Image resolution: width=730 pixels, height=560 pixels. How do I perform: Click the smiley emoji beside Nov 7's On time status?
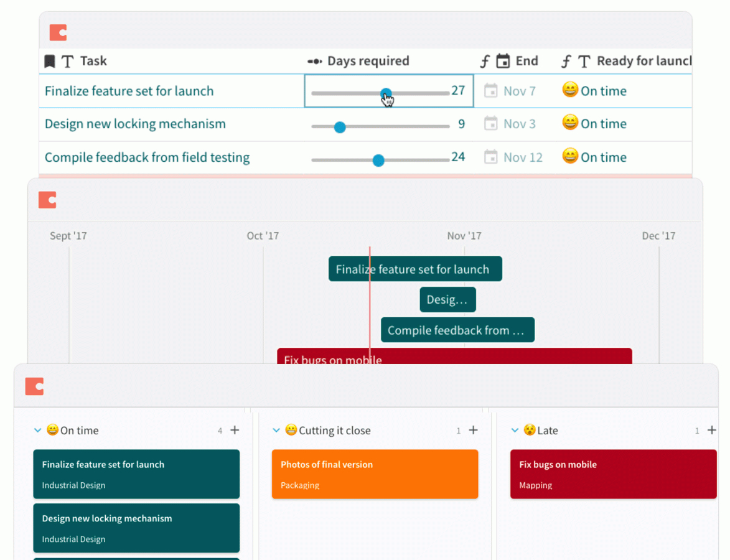569,90
